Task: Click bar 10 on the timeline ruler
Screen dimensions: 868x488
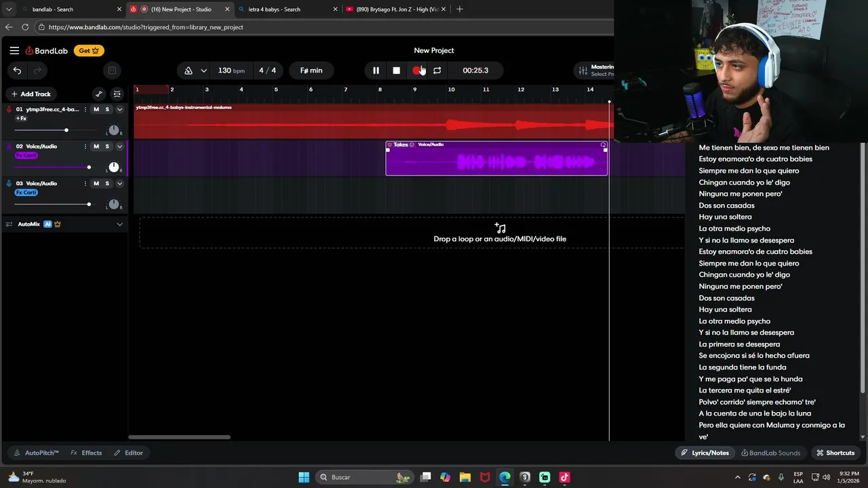Action: (x=451, y=89)
